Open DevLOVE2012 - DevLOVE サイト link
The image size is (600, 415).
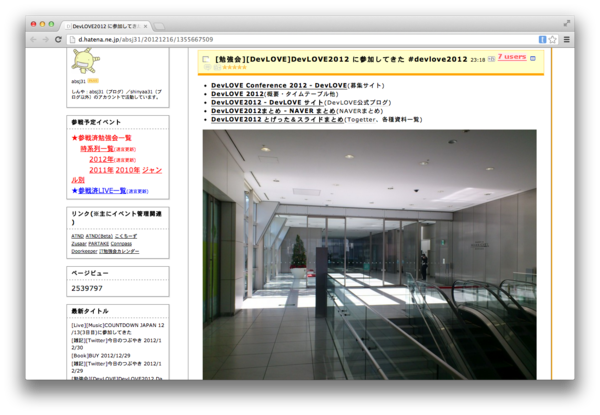(267, 103)
